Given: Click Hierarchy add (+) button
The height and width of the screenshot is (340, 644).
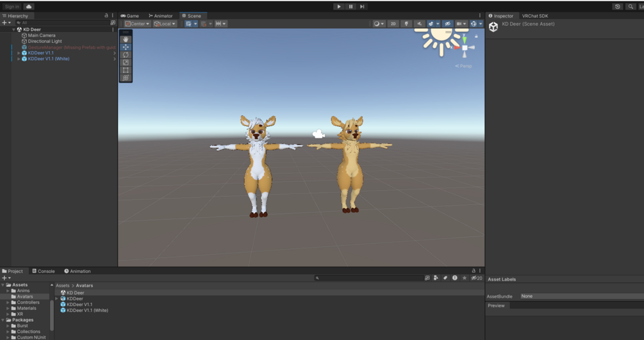Looking at the screenshot, I should (6, 23).
